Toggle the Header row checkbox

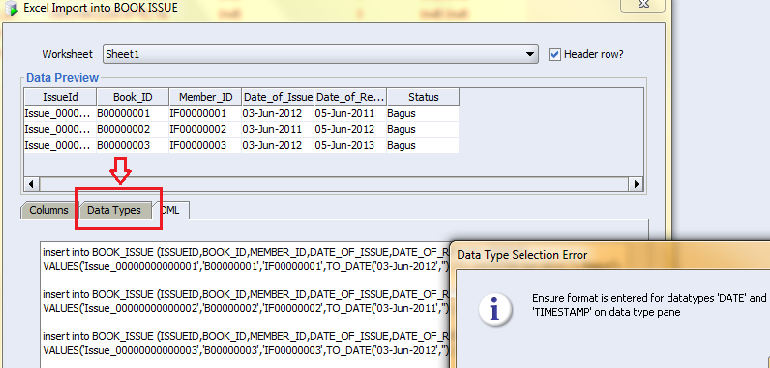(x=554, y=54)
